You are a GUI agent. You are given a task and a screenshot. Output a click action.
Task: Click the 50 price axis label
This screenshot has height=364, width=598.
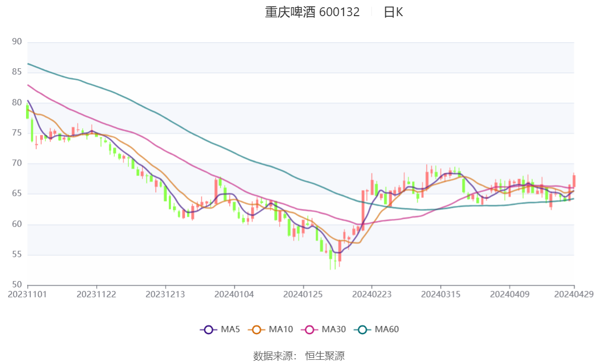tap(17, 285)
